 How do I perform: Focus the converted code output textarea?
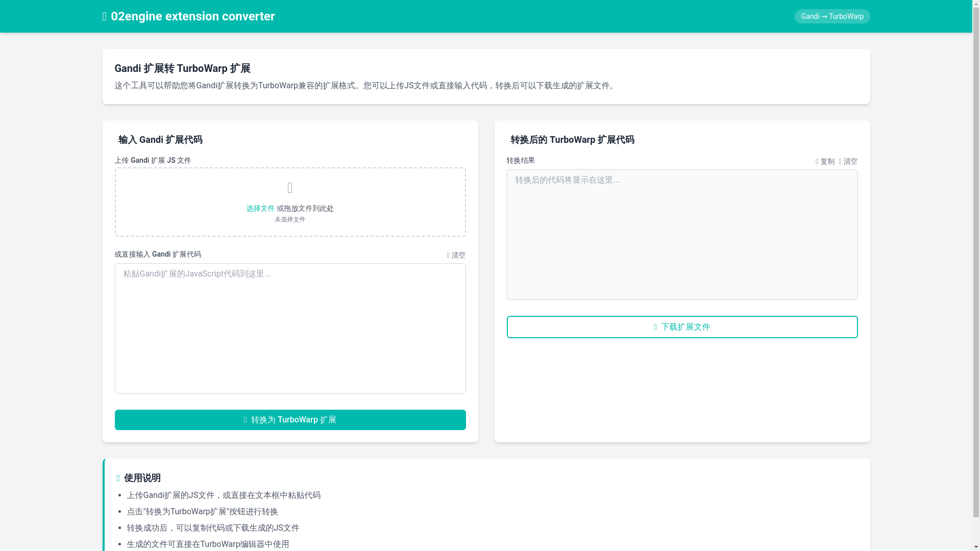click(x=682, y=235)
